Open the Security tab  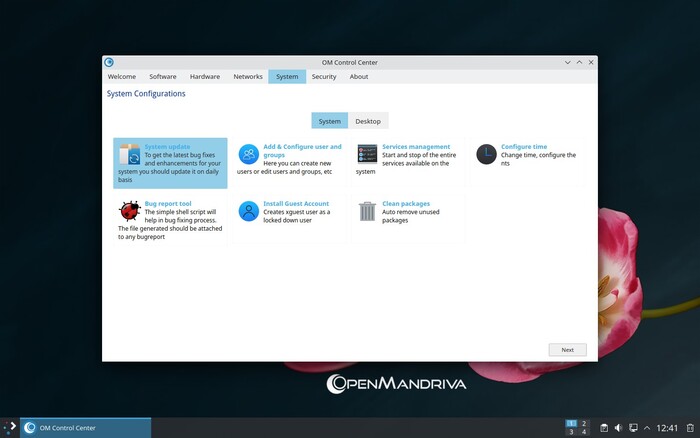coord(324,76)
